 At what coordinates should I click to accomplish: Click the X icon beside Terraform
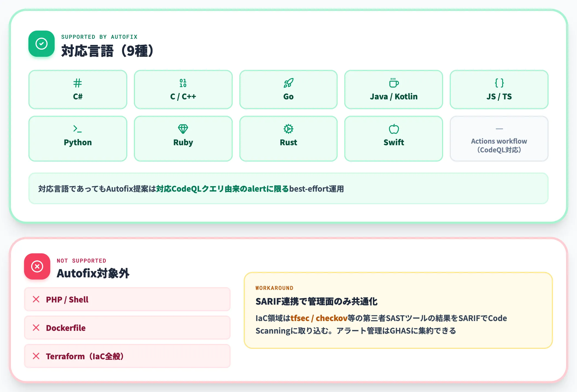[36, 356]
